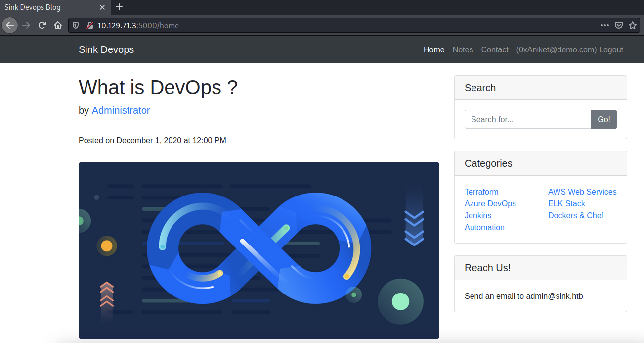Open the Contact nav item

tap(494, 49)
